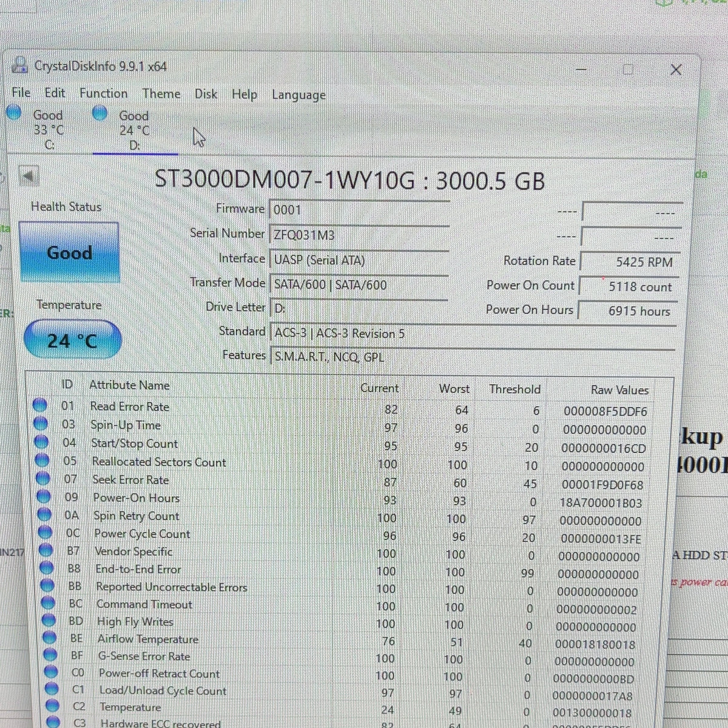
Task: Open the Theme menu
Action: pos(161,93)
